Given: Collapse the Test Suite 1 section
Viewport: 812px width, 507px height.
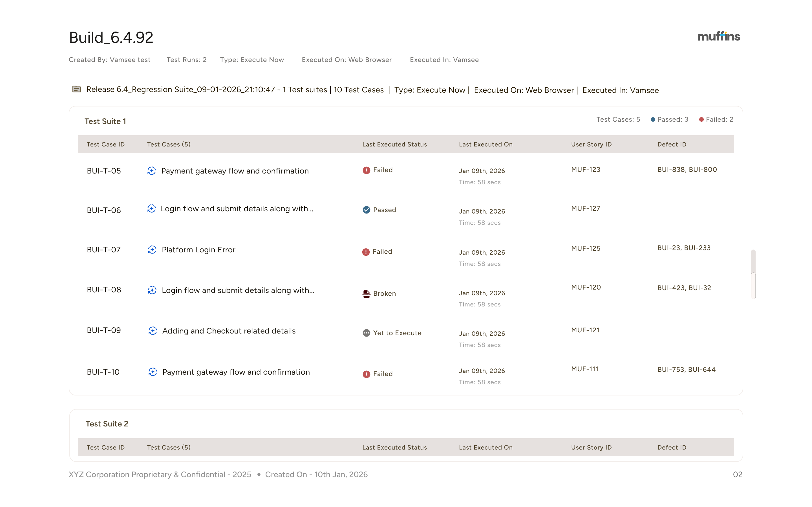Looking at the screenshot, I should point(105,121).
